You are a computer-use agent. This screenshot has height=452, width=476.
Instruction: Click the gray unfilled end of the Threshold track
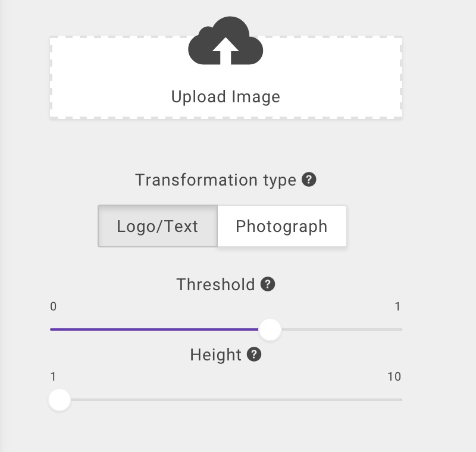(357, 329)
